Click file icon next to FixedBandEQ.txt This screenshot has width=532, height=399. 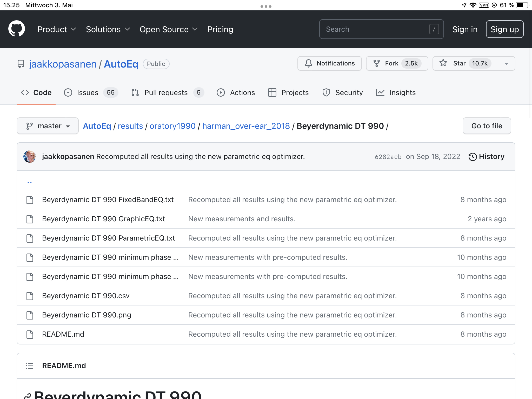coord(30,200)
